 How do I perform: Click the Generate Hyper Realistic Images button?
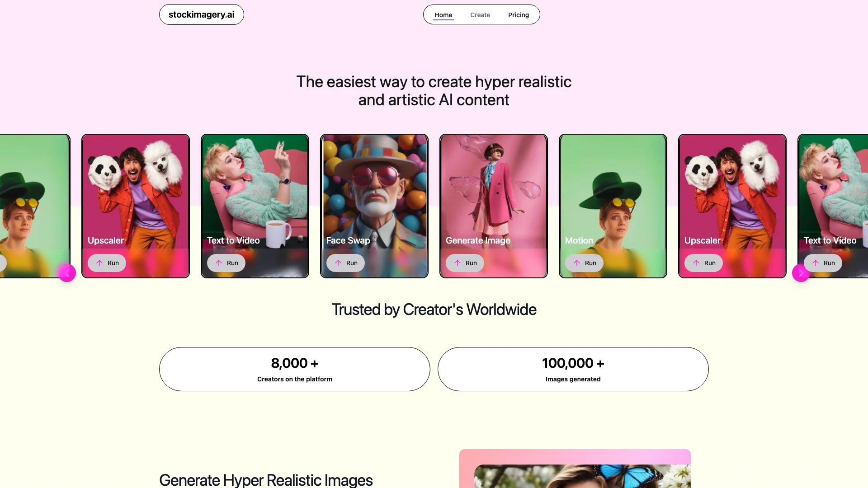pos(265,480)
